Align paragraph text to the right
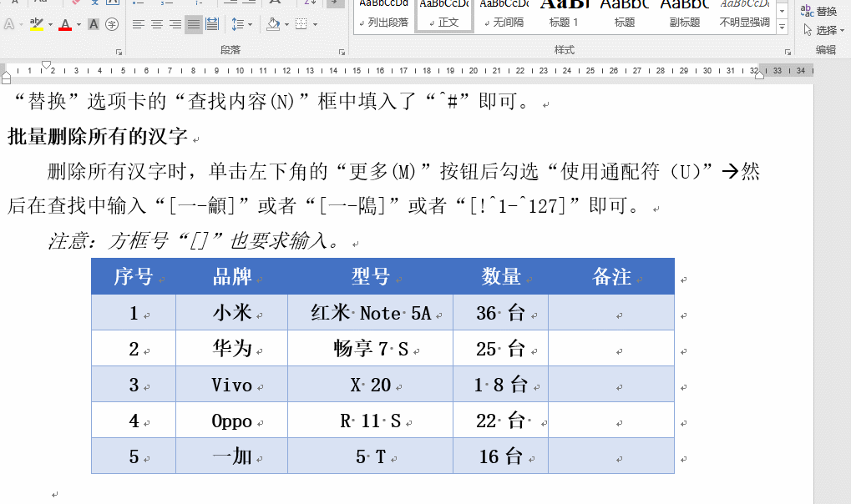The width and height of the screenshot is (851, 504). pos(175,24)
